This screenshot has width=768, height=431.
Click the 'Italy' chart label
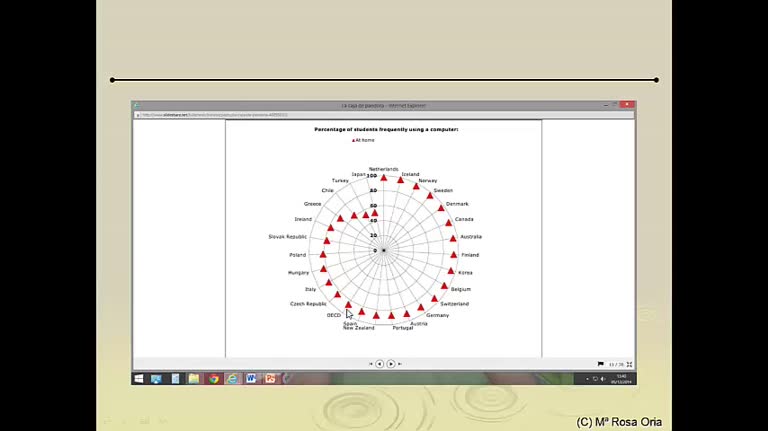[311, 289]
